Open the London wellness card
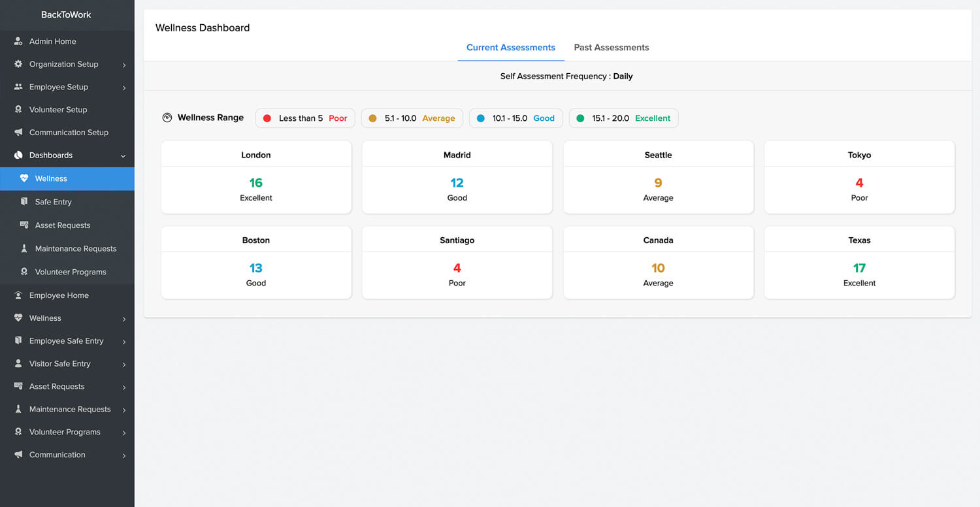Image resolution: width=980 pixels, height=507 pixels. (256, 177)
